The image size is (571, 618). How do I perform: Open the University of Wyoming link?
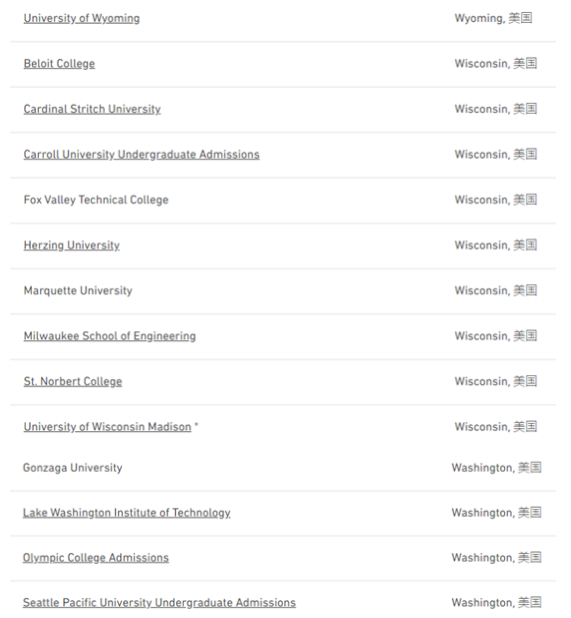82,19
